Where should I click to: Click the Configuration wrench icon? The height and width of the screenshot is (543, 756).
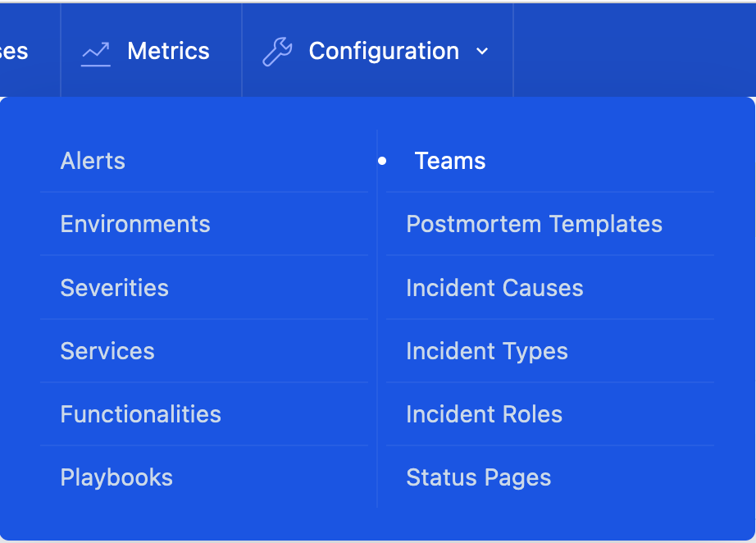pyautogui.click(x=277, y=52)
